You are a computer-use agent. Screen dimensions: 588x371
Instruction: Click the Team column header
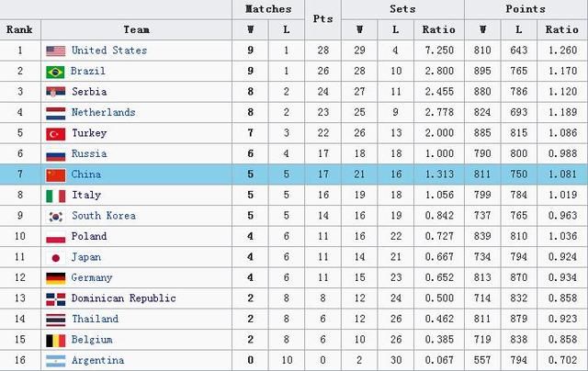click(x=136, y=29)
